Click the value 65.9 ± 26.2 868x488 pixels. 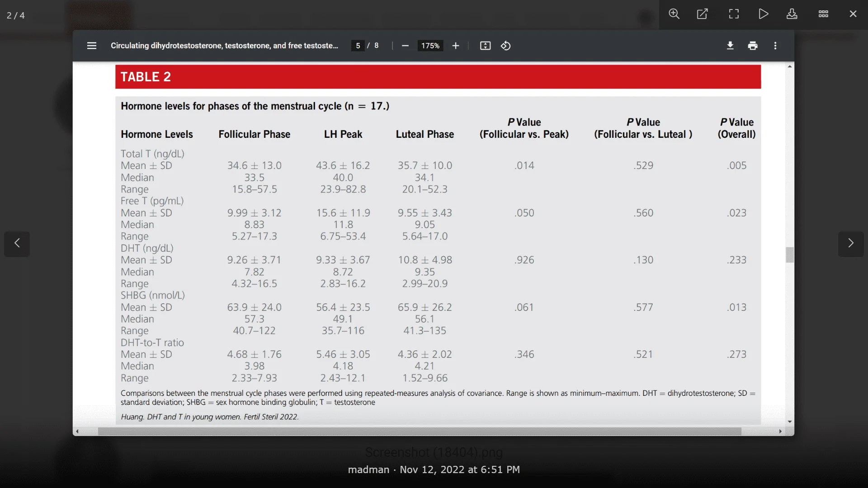point(425,307)
